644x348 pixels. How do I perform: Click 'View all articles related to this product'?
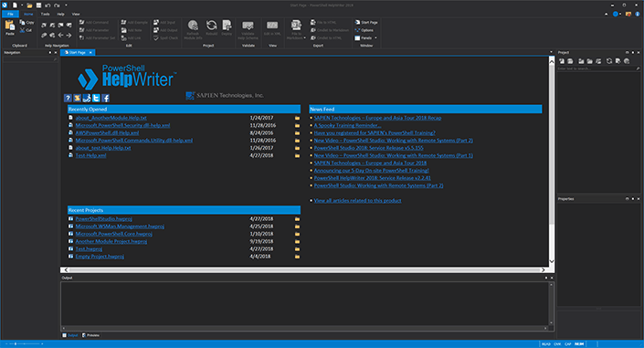(x=358, y=201)
